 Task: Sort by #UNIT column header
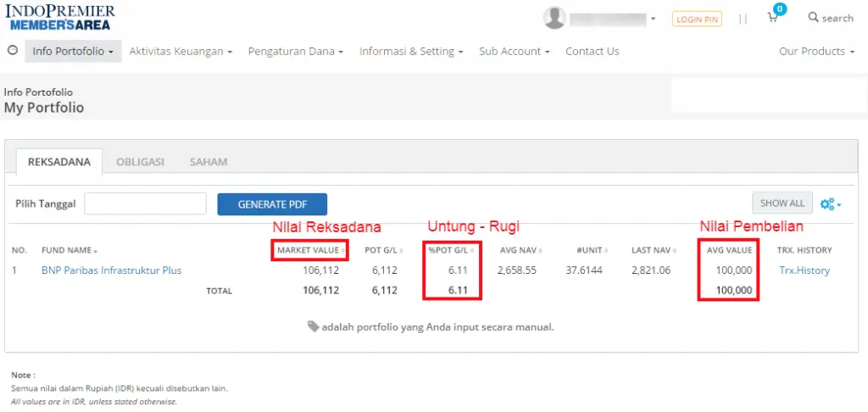coord(591,250)
